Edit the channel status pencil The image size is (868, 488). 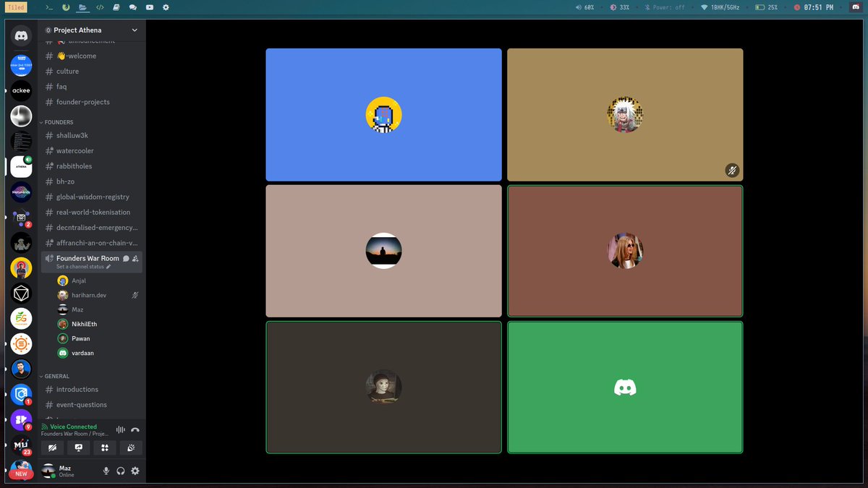point(109,267)
